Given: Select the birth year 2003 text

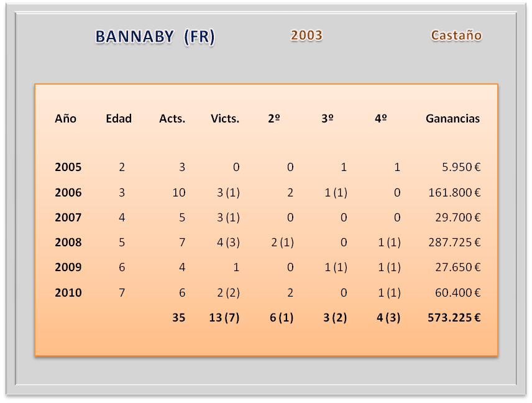Looking at the screenshot, I should [306, 35].
